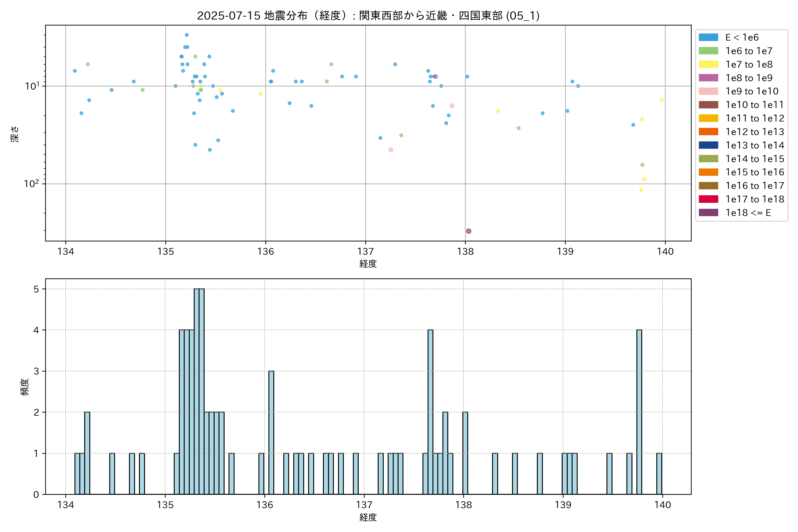The image size is (798, 532).
Task: Click the '深さ' y-axis label
Action: pos(15,134)
